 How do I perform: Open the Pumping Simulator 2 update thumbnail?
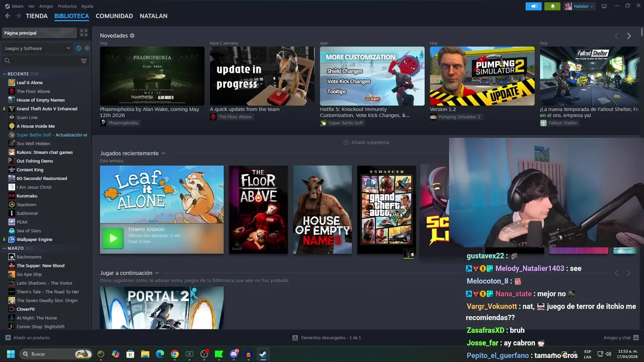482,76
